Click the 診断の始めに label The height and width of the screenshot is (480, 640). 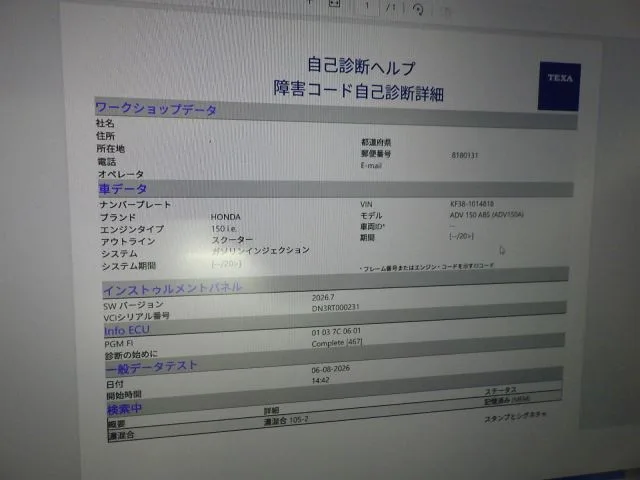[x=131, y=355]
